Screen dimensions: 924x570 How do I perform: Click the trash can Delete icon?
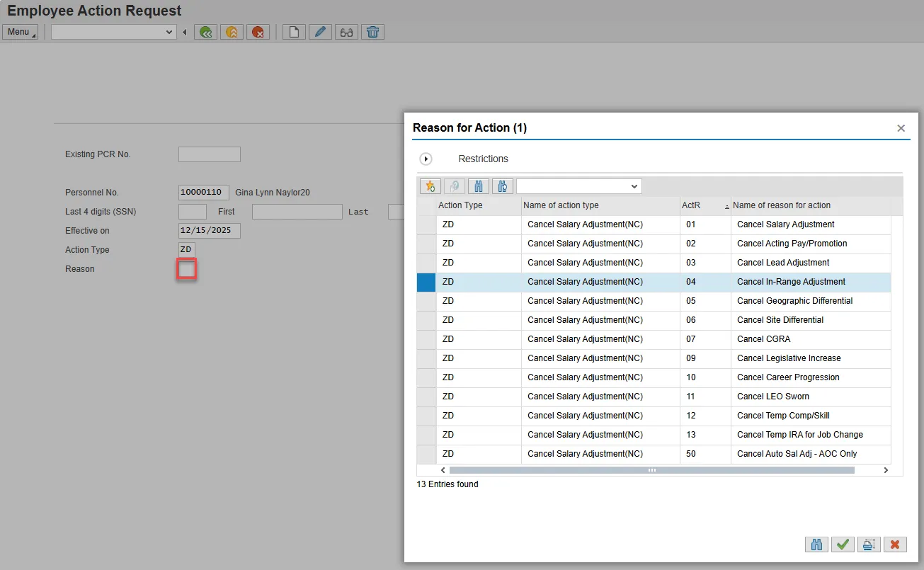point(372,32)
